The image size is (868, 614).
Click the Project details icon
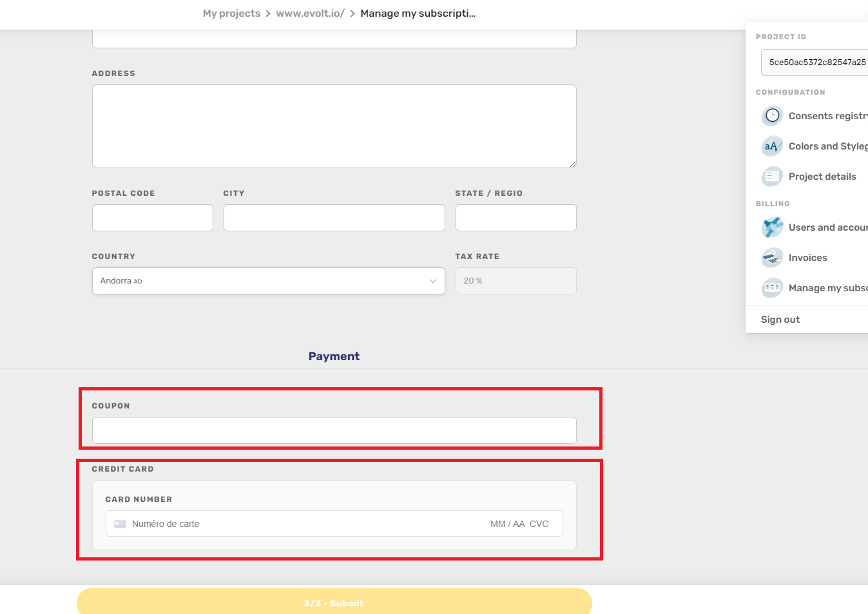(x=772, y=177)
